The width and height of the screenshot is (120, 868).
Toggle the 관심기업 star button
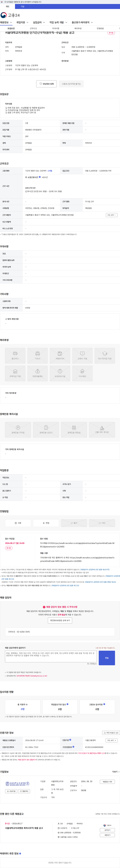tap(11, 791)
